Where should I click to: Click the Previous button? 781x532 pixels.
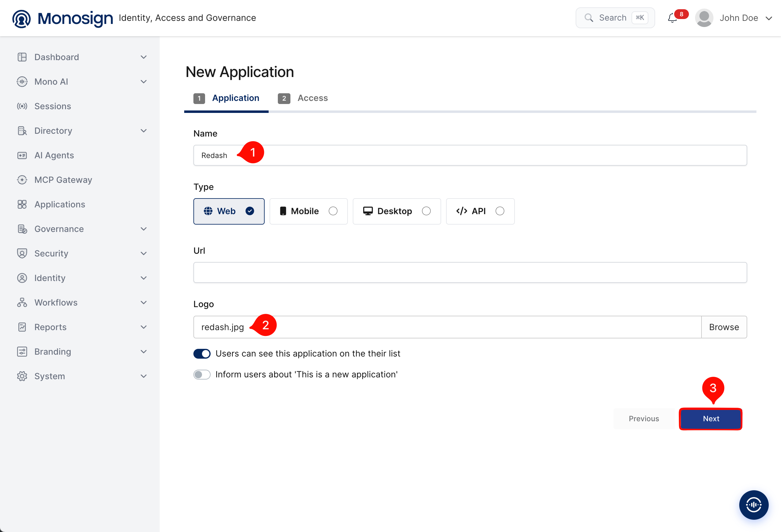pyautogui.click(x=643, y=418)
